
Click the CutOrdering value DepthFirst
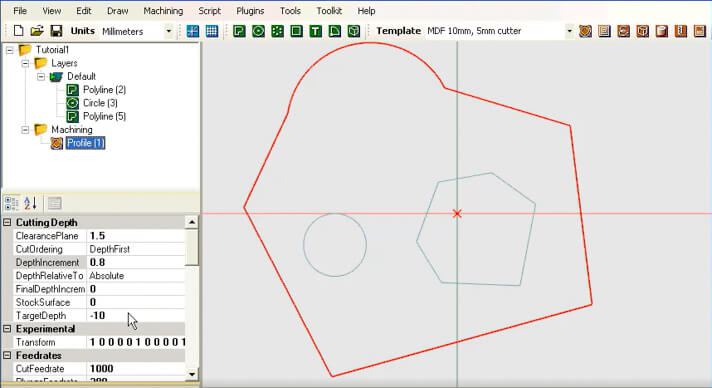tap(136, 249)
